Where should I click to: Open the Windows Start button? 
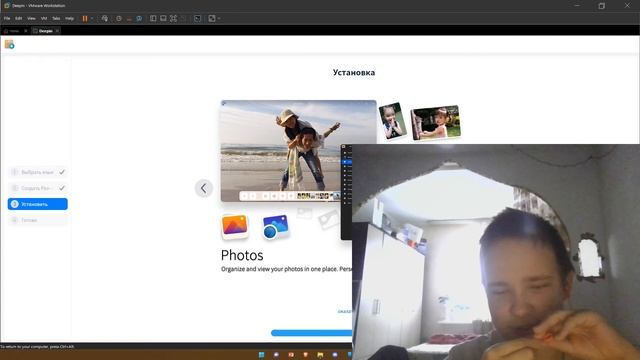coord(262,355)
